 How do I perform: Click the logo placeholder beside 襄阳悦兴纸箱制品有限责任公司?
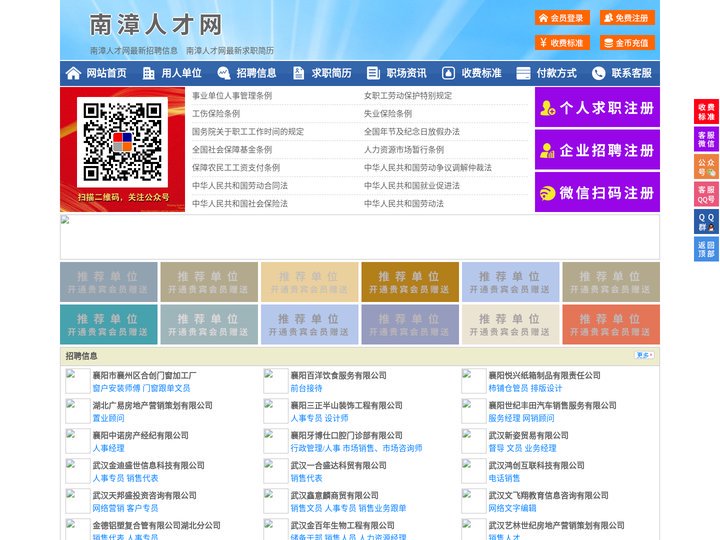pos(473,381)
